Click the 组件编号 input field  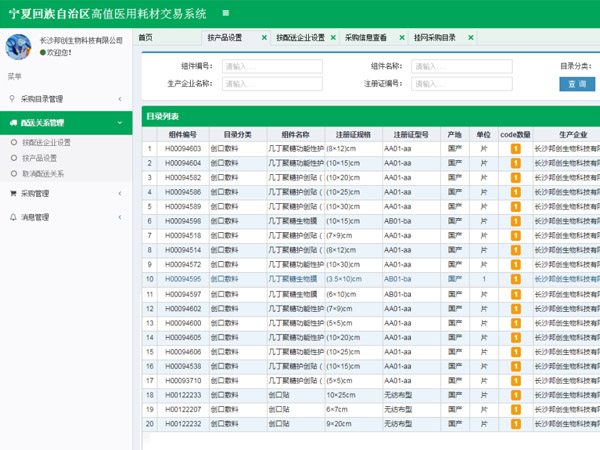(x=272, y=67)
